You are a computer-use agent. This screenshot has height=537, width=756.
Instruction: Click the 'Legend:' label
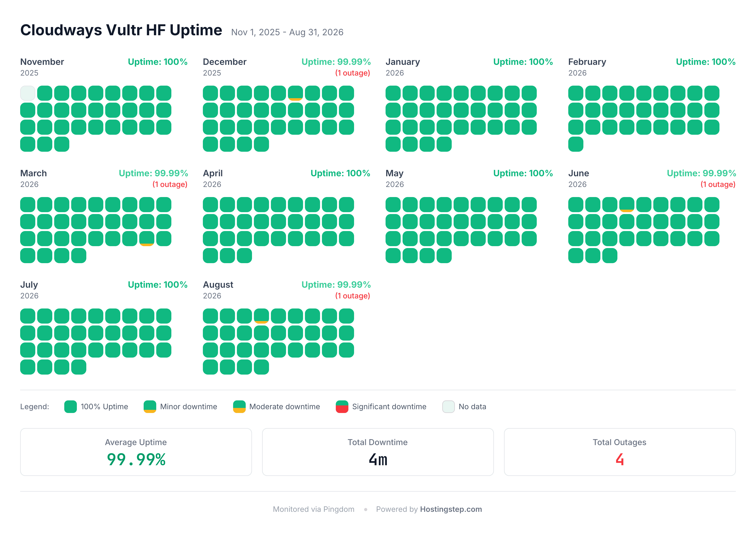[x=34, y=407]
